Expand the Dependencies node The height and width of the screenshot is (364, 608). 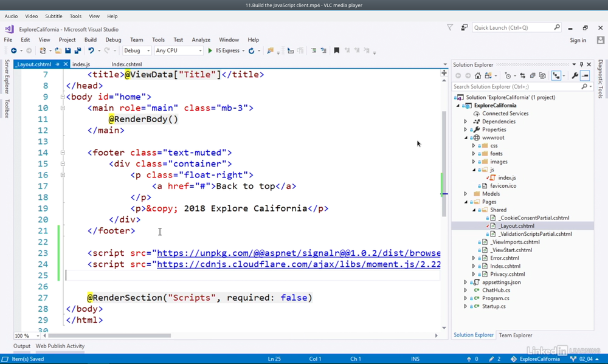pyautogui.click(x=466, y=122)
